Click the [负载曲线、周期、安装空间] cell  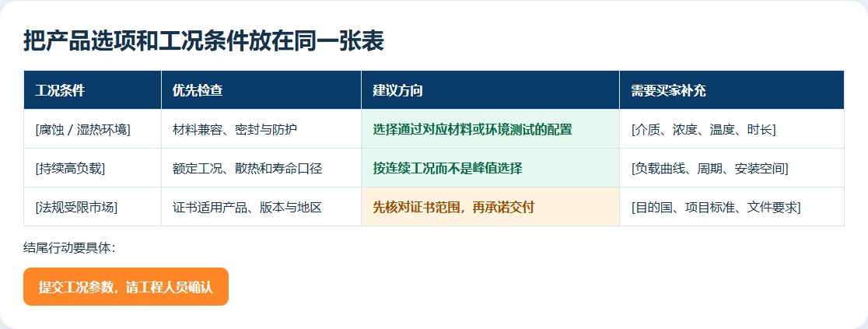pyautogui.click(x=732, y=168)
